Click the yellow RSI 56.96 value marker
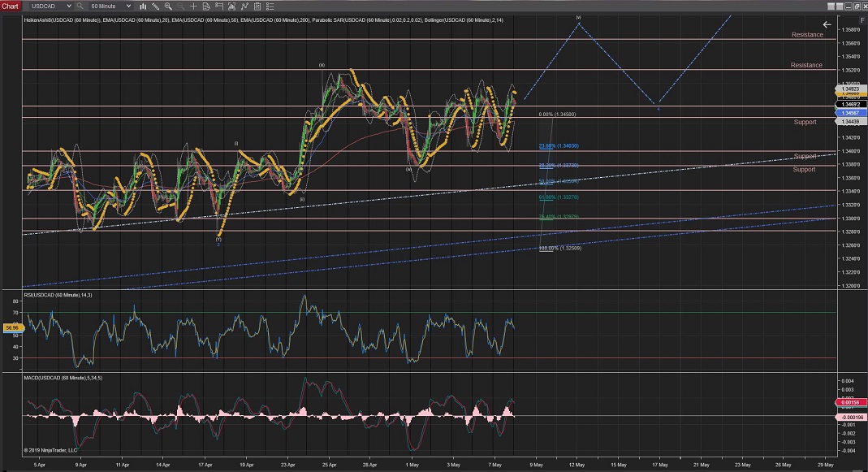Image resolution: width=868 pixels, height=472 pixels. (11, 327)
